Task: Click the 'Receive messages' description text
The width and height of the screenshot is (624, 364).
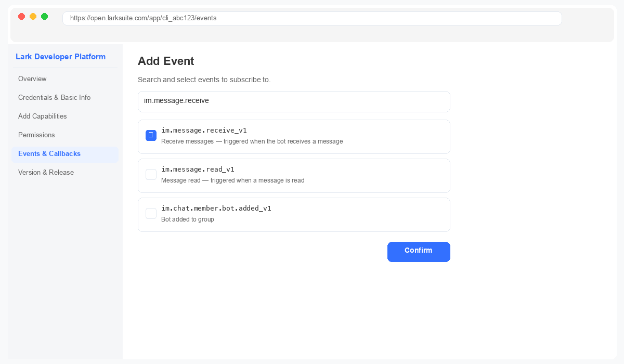Action: point(252,141)
